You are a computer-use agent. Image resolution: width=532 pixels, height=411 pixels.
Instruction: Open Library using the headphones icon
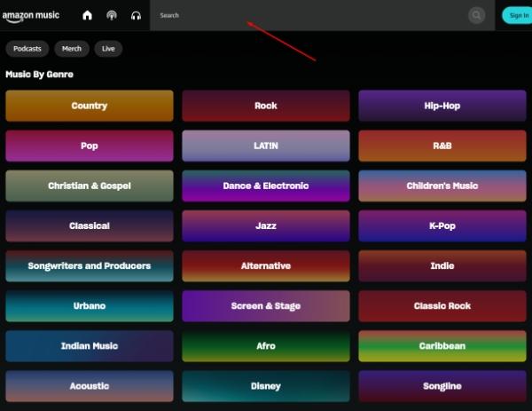(136, 15)
